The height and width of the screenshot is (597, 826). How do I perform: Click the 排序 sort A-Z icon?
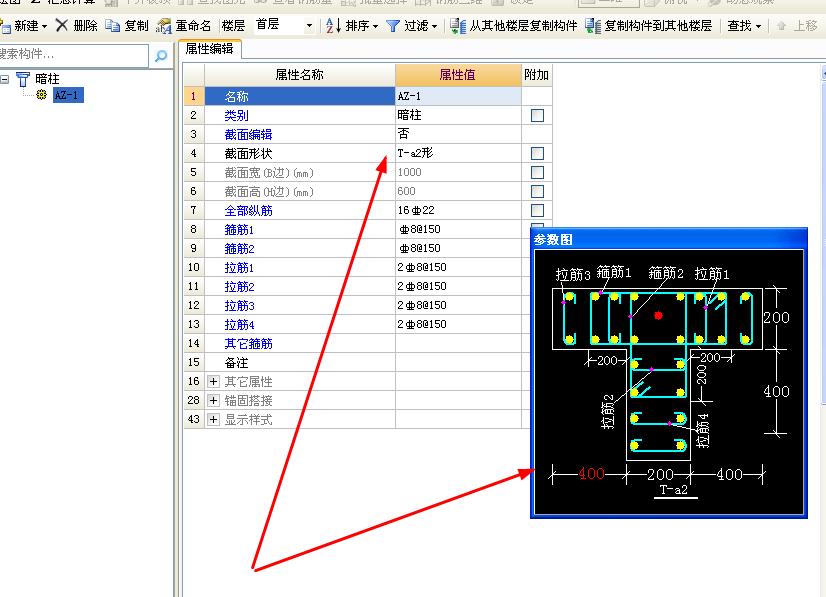pos(333,25)
